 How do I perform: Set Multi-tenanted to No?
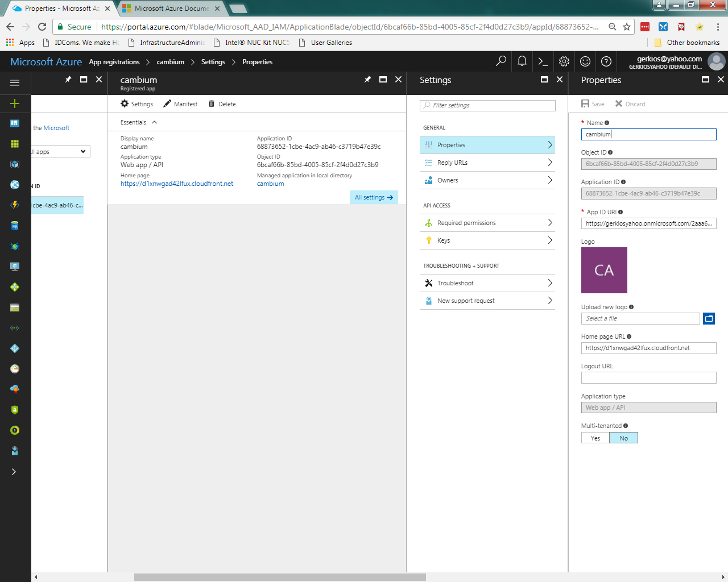pos(624,438)
